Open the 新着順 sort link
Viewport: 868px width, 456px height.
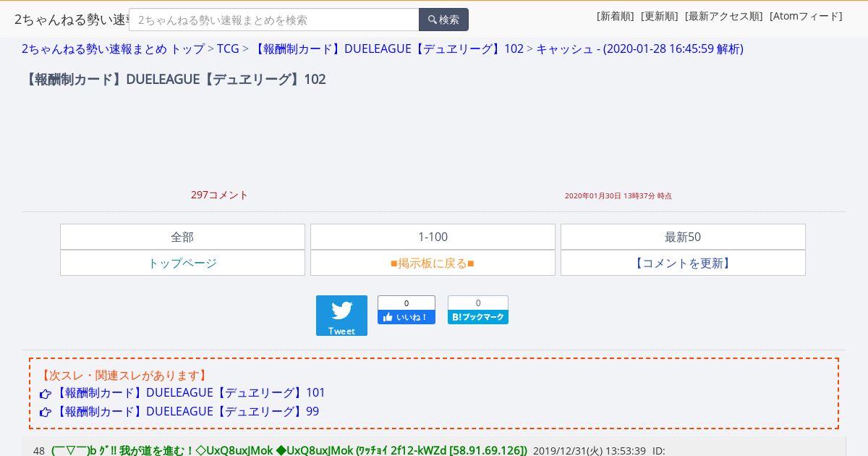click(x=615, y=16)
